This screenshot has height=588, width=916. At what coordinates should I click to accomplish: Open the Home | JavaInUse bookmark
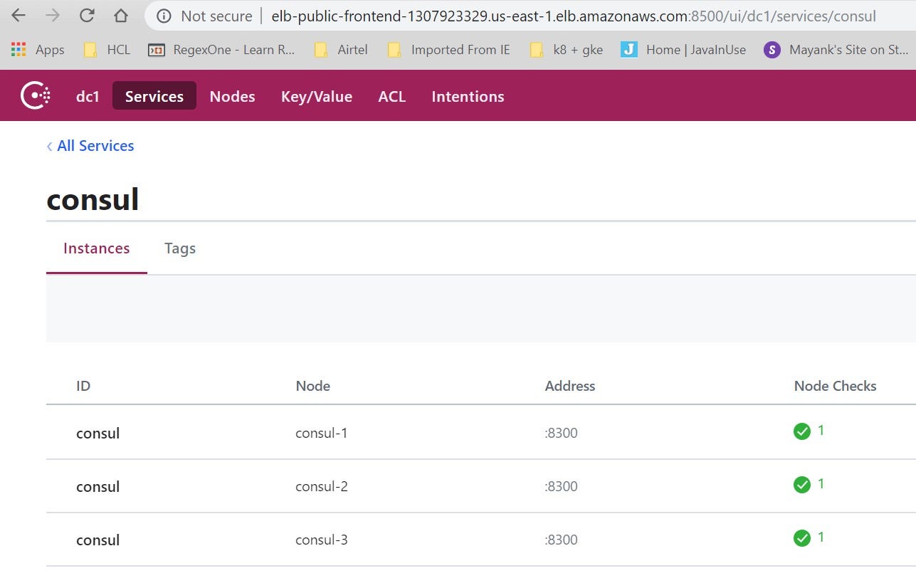(x=683, y=50)
